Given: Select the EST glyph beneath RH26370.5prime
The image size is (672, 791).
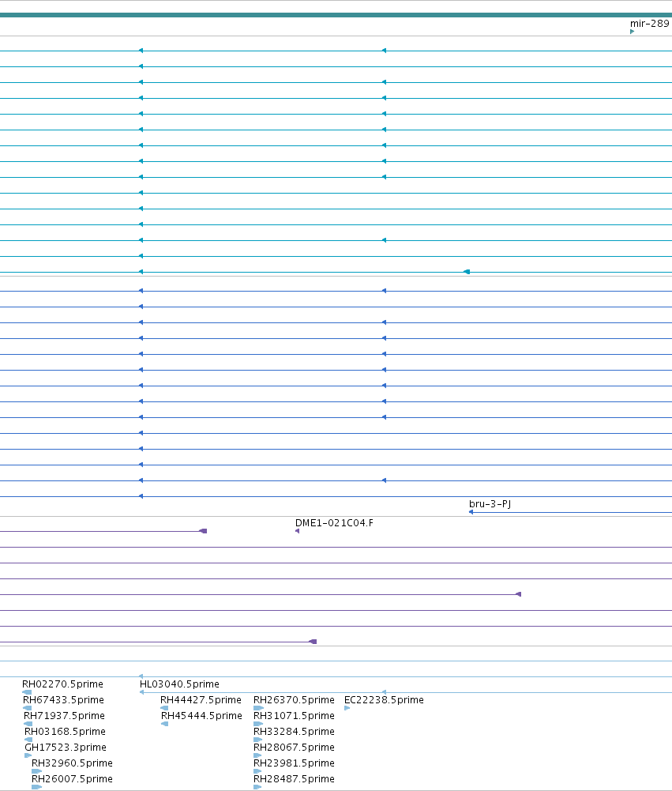Looking at the screenshot, I should (x=259, y=708).
